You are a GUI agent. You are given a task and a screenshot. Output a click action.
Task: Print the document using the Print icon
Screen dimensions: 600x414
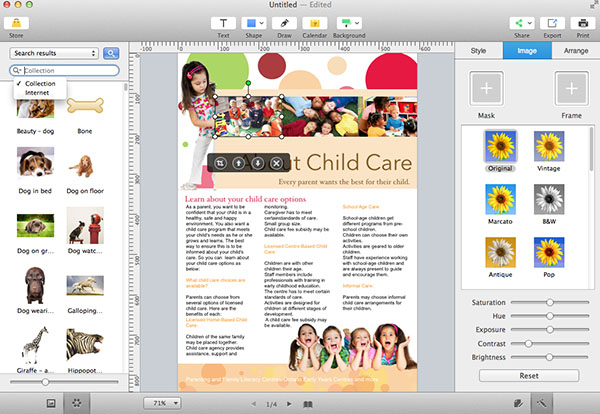581,23
